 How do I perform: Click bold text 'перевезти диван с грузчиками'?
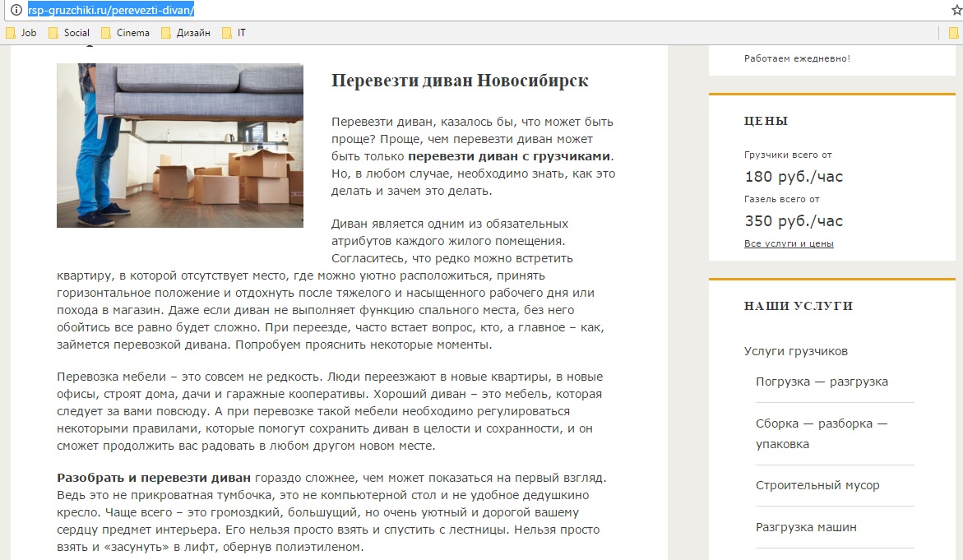(509, 156)
